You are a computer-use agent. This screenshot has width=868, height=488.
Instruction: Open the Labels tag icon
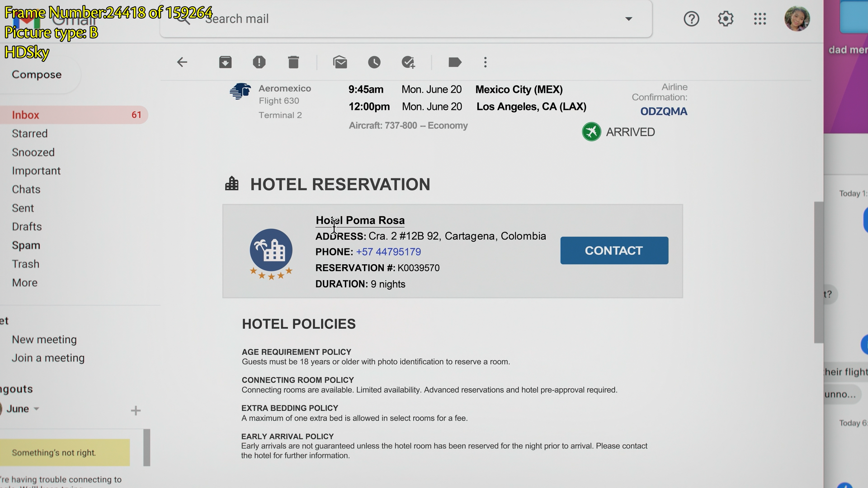pyautogui.click(x=454, y=62)
